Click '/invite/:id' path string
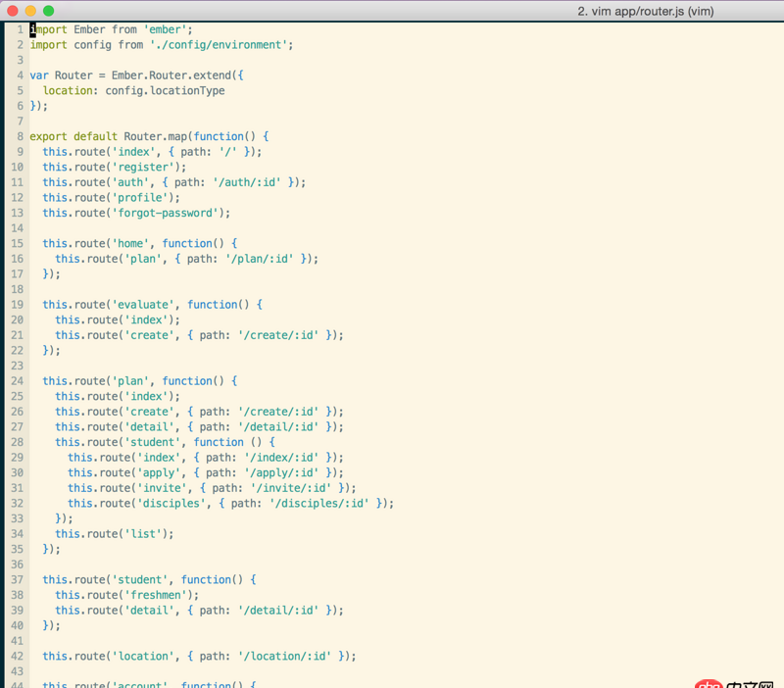Screen dimensions: 784x688 coord(290,488)
